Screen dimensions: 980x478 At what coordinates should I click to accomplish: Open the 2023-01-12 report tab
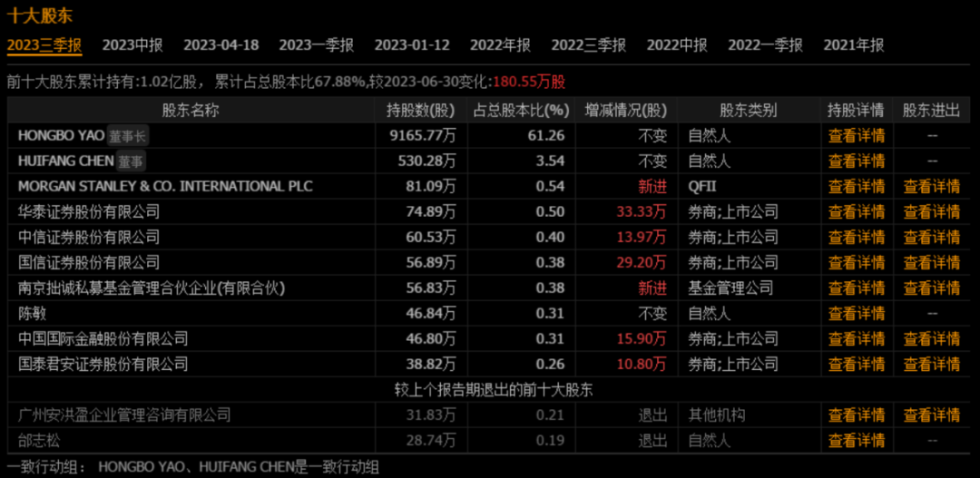[x=412, y=45]
